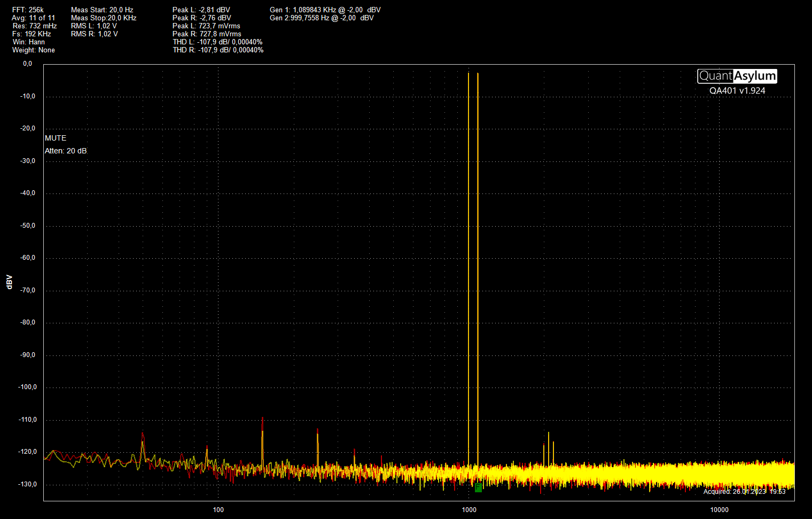Click the green F marker on the plot
Image resolution: width=812 pixels, height=519 pixels.
pos(478,487)
